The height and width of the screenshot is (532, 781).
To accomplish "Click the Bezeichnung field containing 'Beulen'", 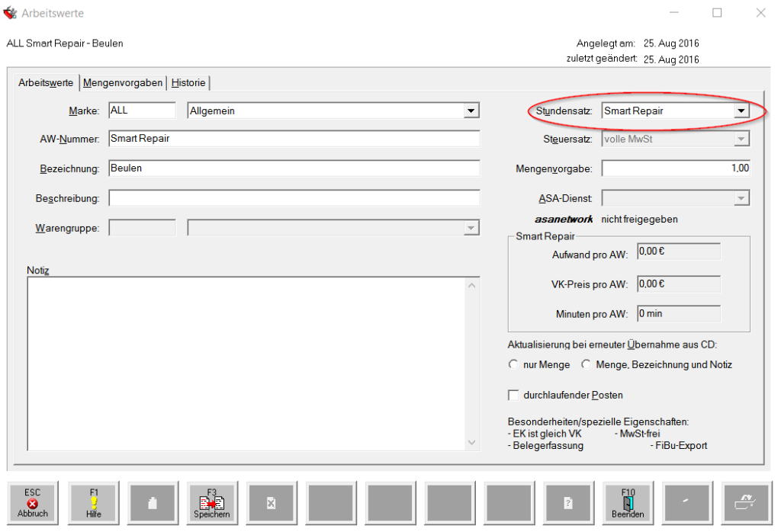I will [294, 168].
